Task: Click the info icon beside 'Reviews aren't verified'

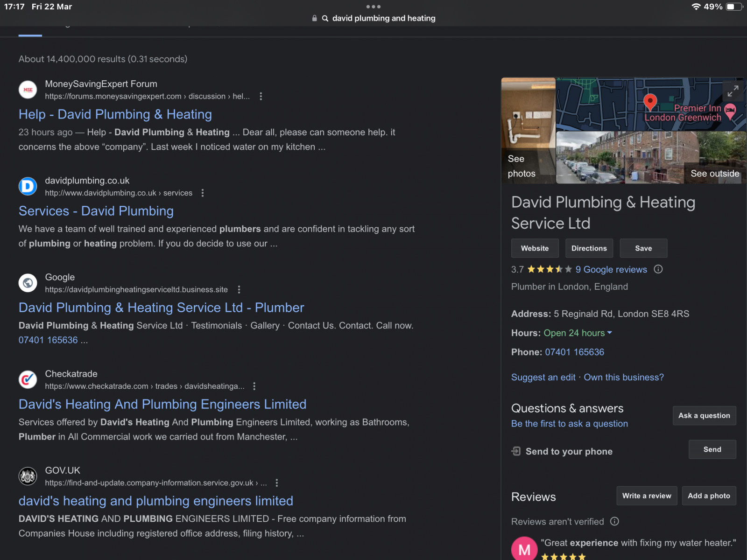Action: click(x=614, y=521)
